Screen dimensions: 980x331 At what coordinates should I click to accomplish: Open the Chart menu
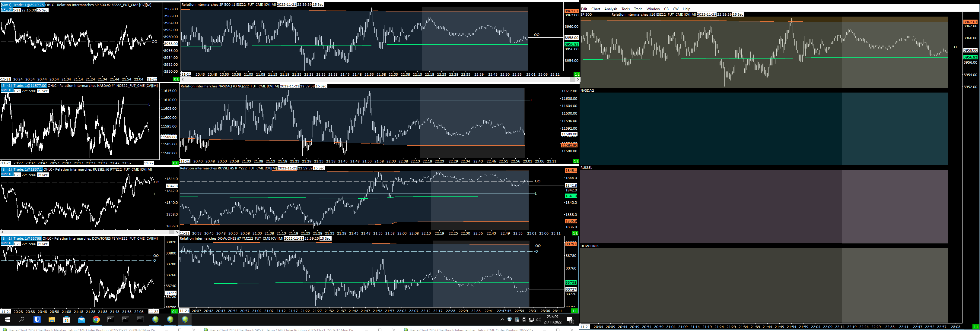click(x=595, y=9)
